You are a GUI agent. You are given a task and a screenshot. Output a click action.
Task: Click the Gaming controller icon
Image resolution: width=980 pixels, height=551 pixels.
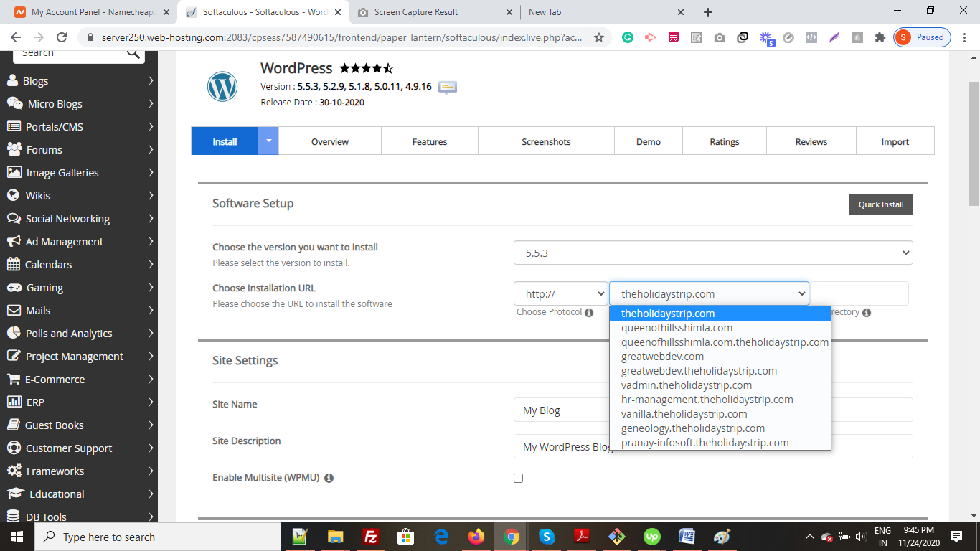(14, 288)
